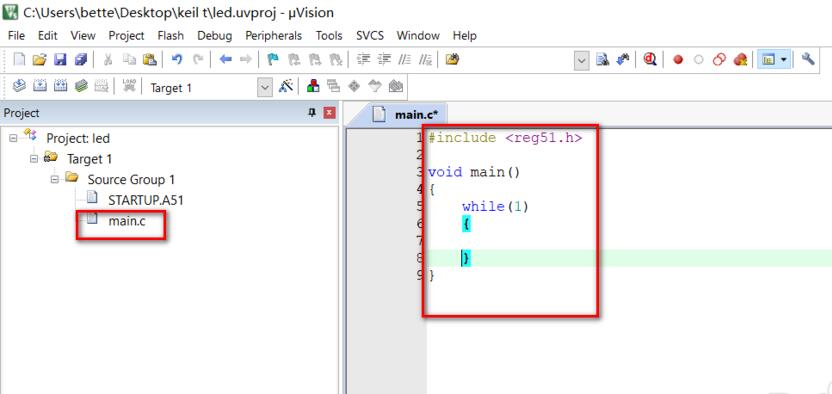The height and width of the screenshot is (394, 832).
Task: Click the Save All icon
Action: tap(81, 59)
